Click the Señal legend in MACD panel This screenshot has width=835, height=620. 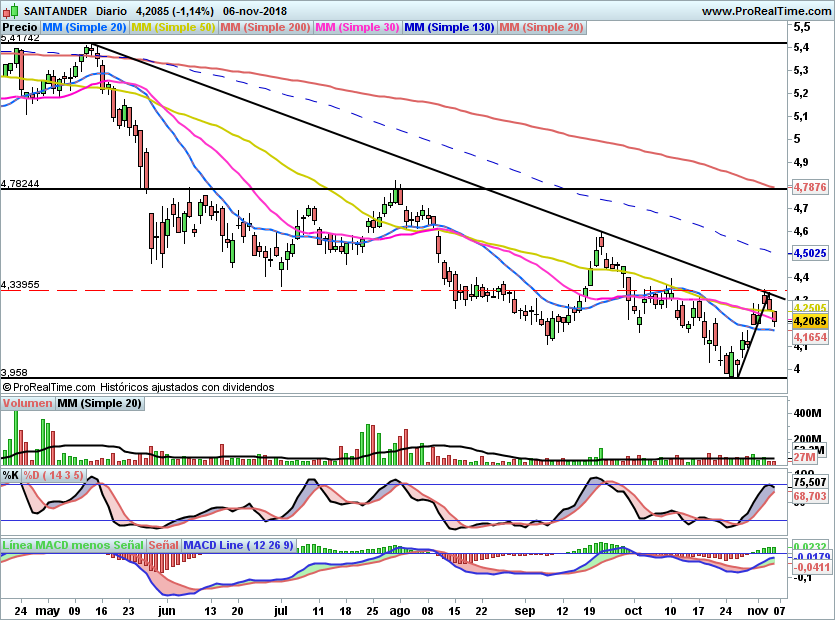click(x=163, y=545)
